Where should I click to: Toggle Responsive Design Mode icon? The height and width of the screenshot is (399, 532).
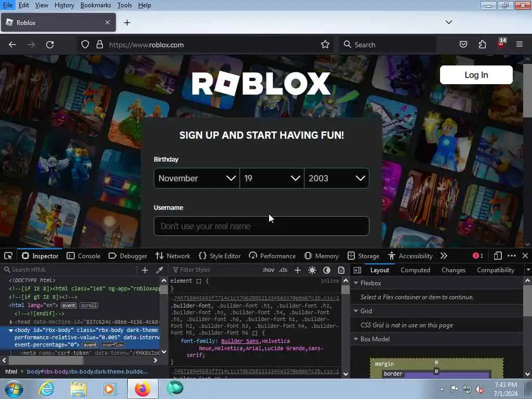498,256
